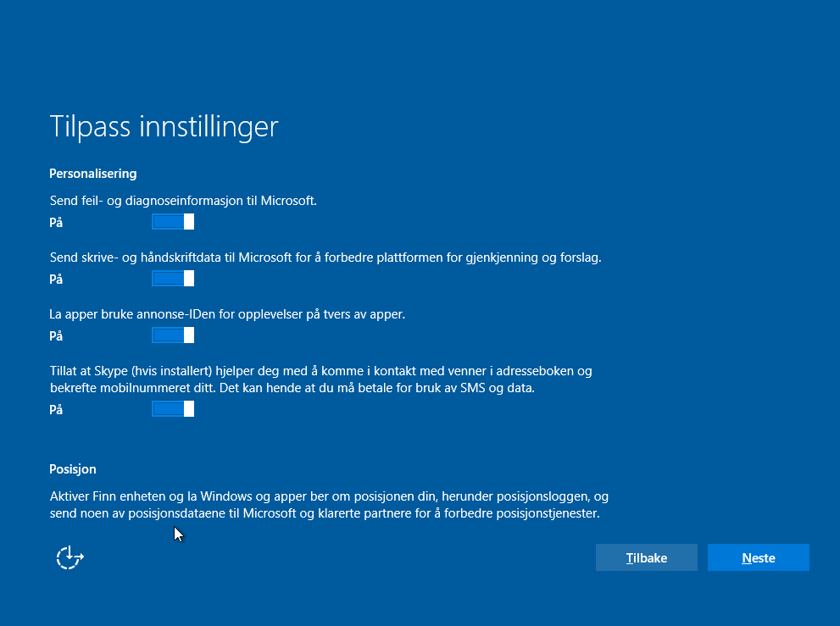Click the På label under annonse-ID setting

pyautogui.click(x=56, y=335)
